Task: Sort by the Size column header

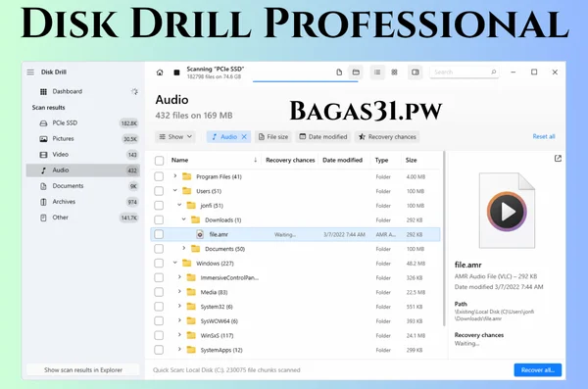Action: (x=411, y=160)
